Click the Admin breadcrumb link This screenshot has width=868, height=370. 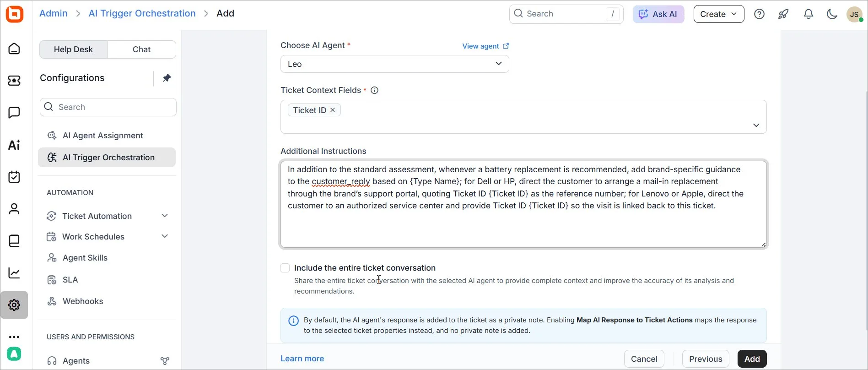pyautogui.click(x=54, y=13)
